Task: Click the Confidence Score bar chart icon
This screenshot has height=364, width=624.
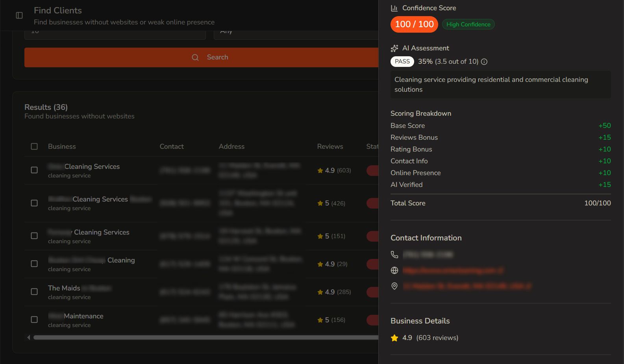Action: click(x=394, y=8)
